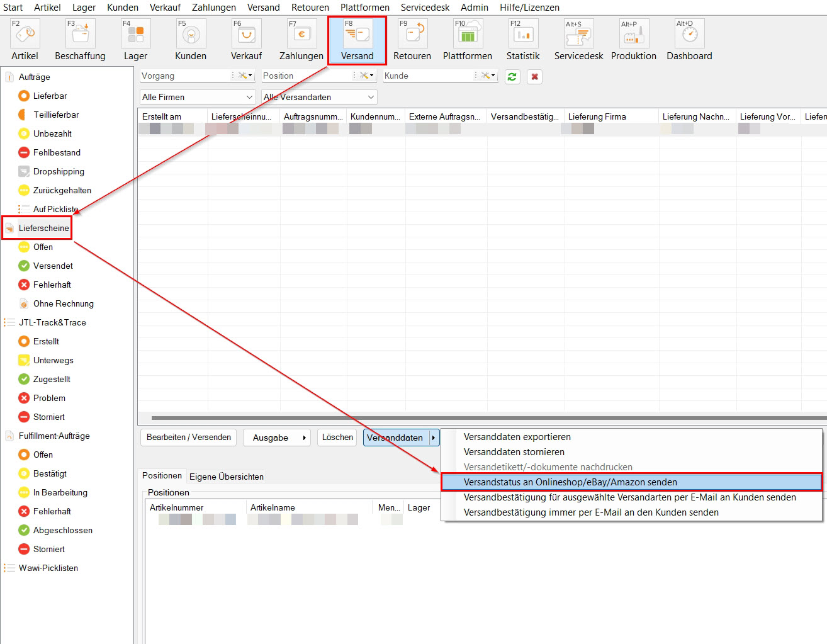827x644 pixels.
Task: Select the Zahlungen euro icon
Action: pyautogui.click(x=301, y=35)
